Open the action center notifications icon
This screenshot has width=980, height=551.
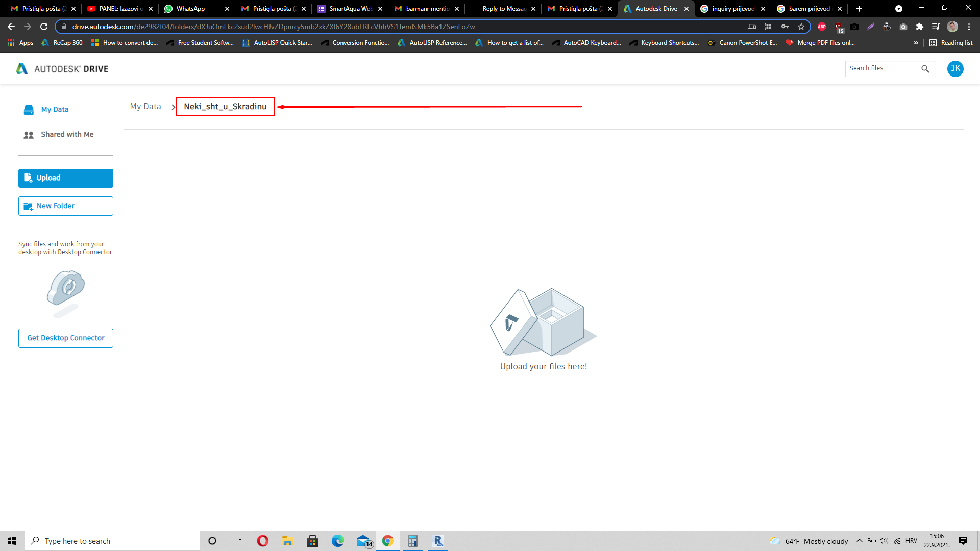(963, 541)
